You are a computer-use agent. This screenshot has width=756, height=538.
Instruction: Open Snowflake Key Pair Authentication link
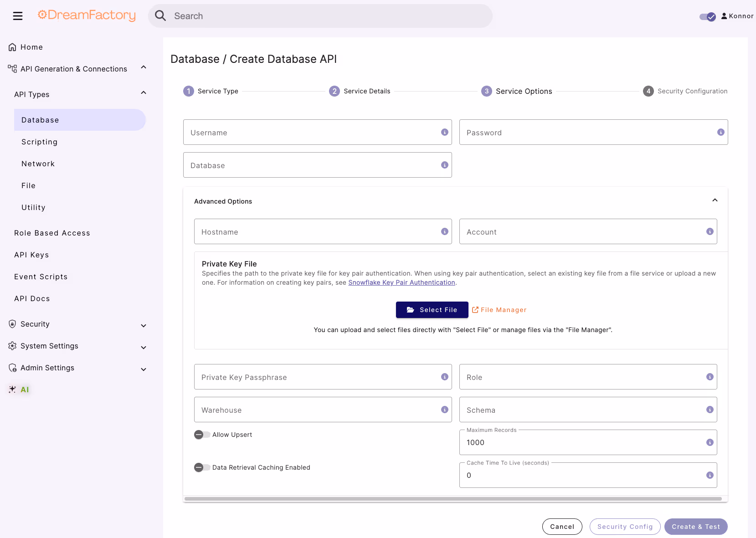[401, 282]
